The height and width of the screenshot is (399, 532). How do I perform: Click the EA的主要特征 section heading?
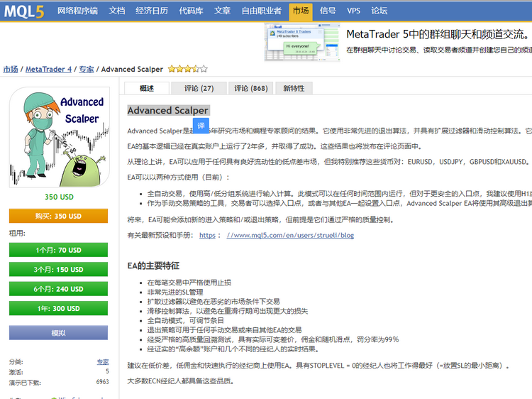tap(153, 266)
